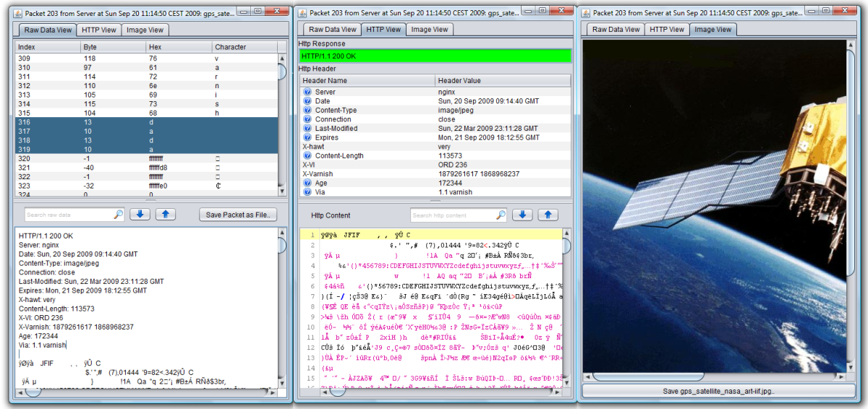Click magnifier icon in Search raw data field
Viewport: 868px width, 409px height.
pyautogui.click(x=119, y=215)
